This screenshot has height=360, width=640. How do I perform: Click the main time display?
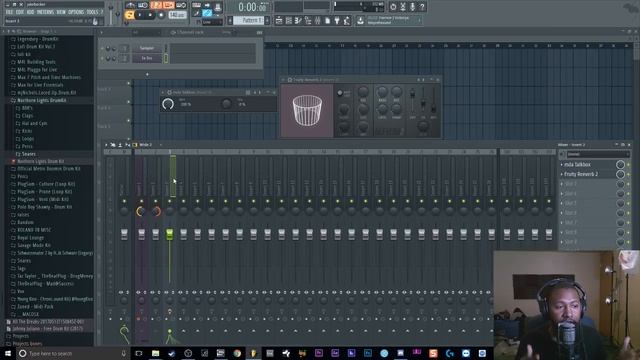252,7
